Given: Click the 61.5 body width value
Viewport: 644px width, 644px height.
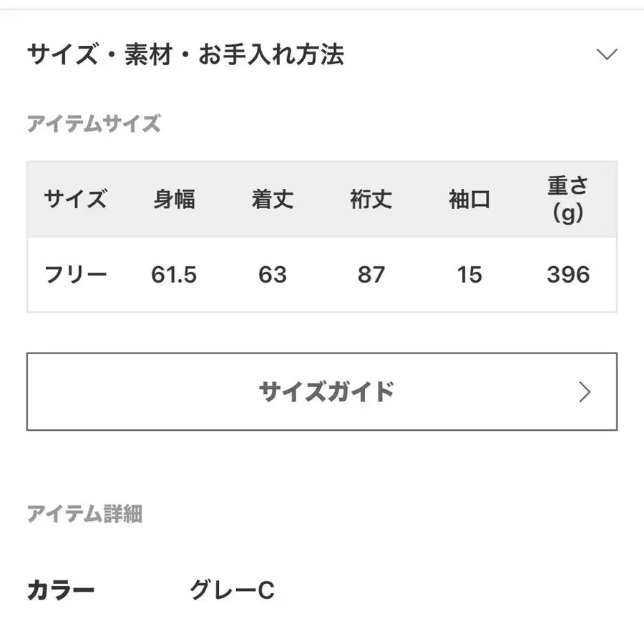Looking at the screenshot, I should pyautogui.click(x=175, y=274).
